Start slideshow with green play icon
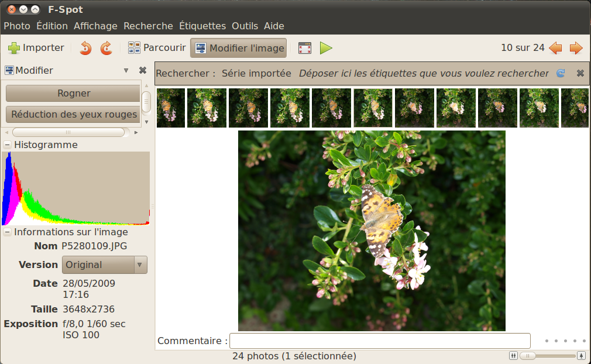This screenshot has height=364, width=591. [x=326, y=48]
